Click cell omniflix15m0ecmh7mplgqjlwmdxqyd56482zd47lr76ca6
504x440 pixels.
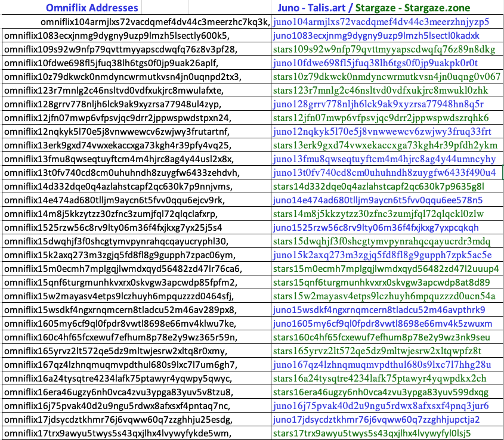coord(137,269)
